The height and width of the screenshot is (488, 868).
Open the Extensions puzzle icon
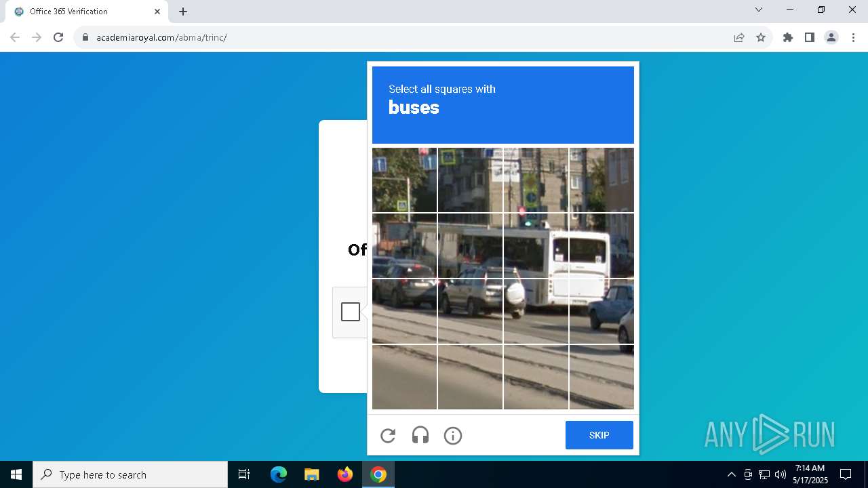pos(788,37)
